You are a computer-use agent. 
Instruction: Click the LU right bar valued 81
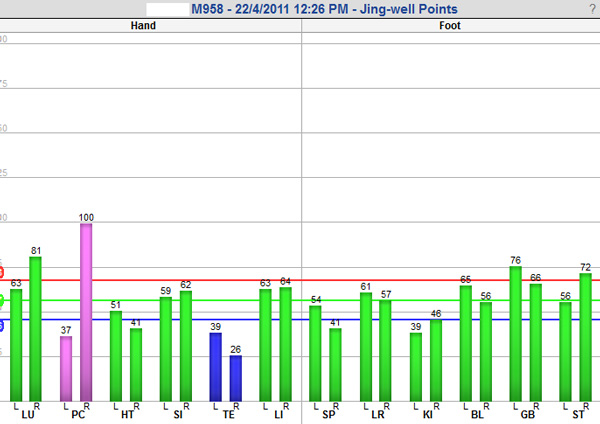coord(36,328)
